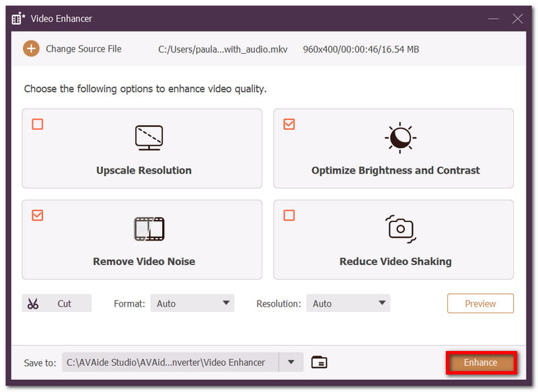Uncheck Optimize Brightness and Contrast checkbox
The image size is (538, 392).
tap(289, 124)
